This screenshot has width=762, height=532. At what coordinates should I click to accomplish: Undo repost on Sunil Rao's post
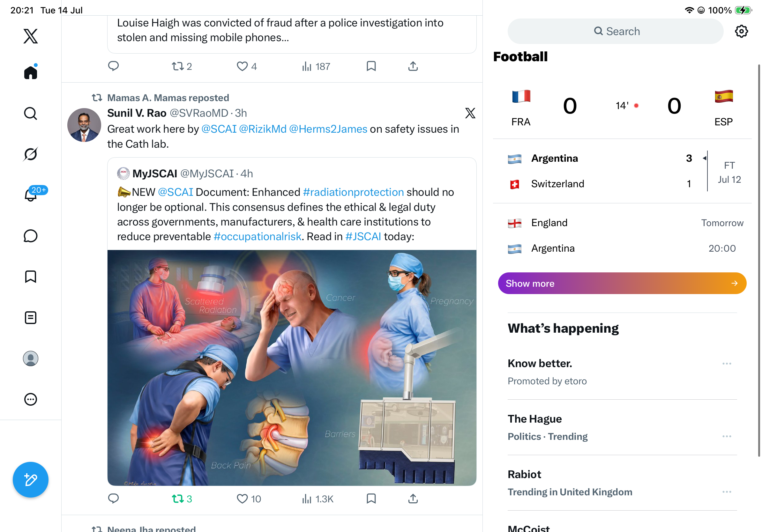point(182,499)
